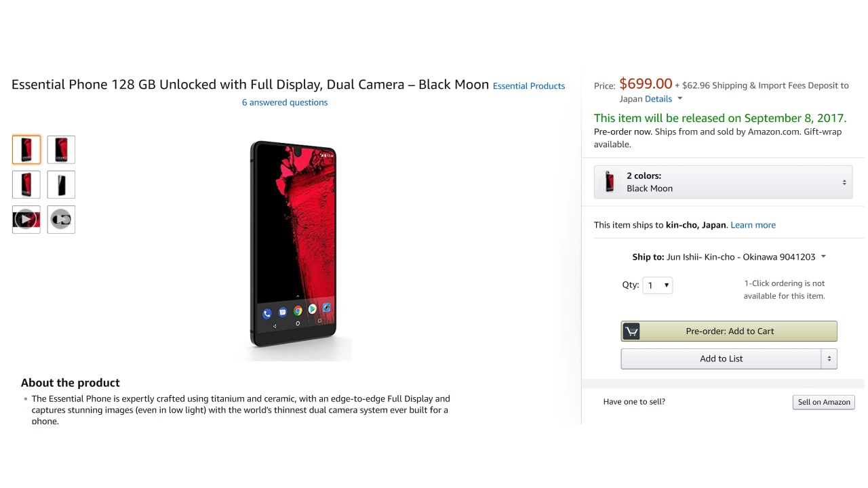This screenshot has width=868, height=488.
Task: Open the Essential Products brand link
Action: tap(529, 86)
